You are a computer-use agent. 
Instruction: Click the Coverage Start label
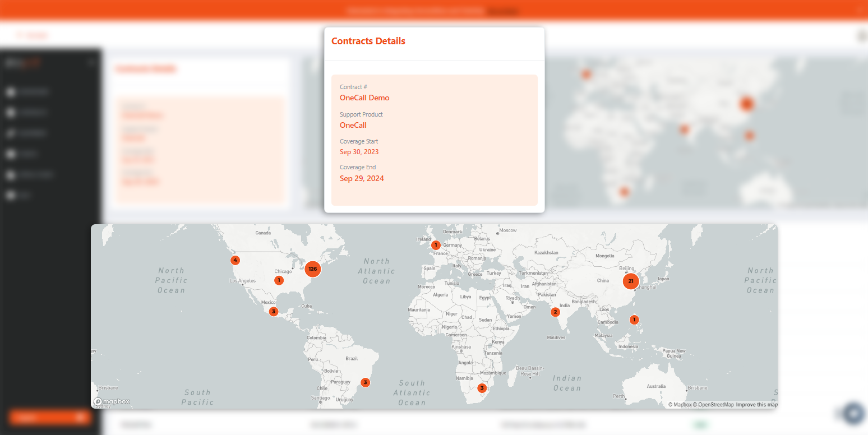tap(359, 141)
